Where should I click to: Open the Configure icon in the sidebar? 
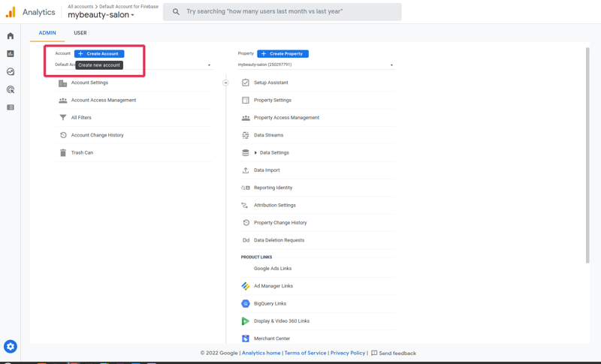coord(11,107)
